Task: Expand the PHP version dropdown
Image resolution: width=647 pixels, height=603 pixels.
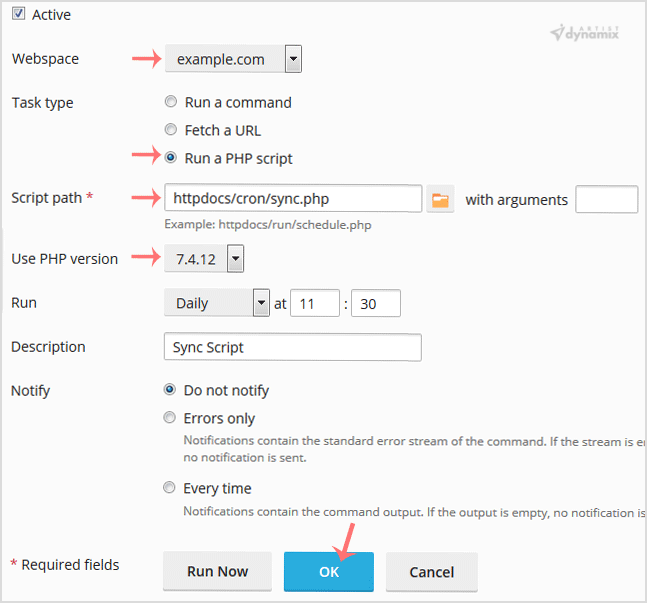Action: tap(204, 259)
